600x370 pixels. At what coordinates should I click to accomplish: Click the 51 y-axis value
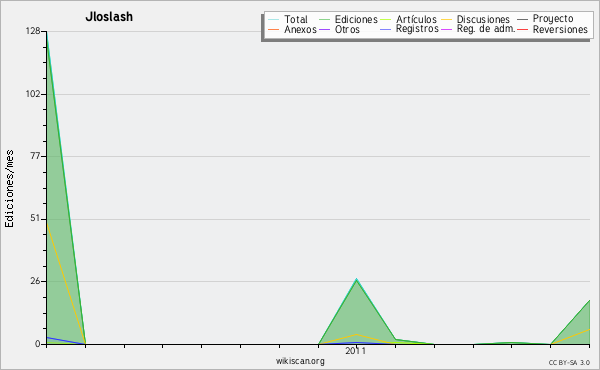(35, 218)
